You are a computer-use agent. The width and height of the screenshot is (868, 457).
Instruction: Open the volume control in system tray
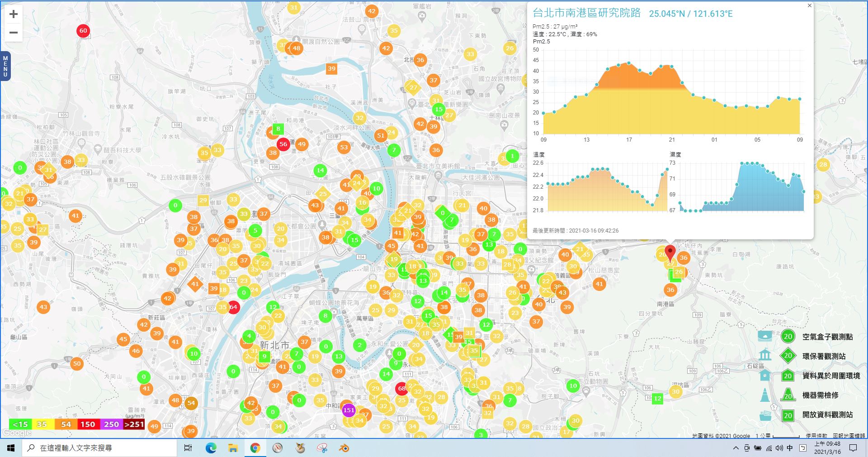779,448
